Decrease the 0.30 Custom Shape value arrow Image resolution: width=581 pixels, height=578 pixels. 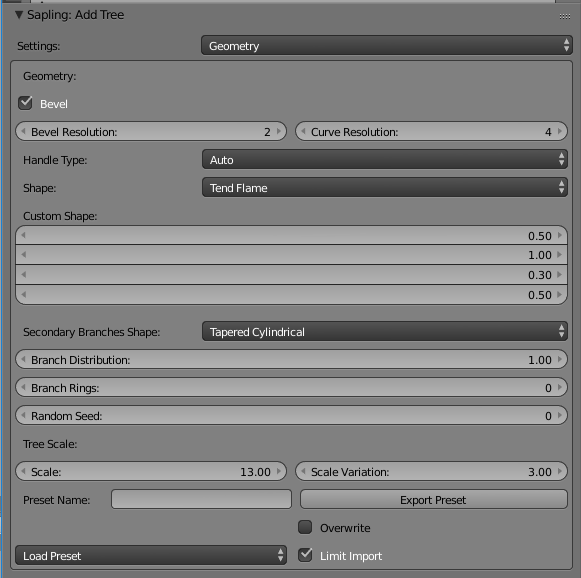pos(23,275)
